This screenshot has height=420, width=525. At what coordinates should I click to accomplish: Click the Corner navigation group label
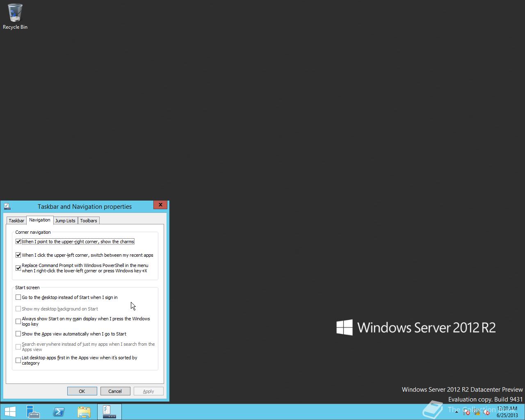pyautogui.click(x=33, y=232)
